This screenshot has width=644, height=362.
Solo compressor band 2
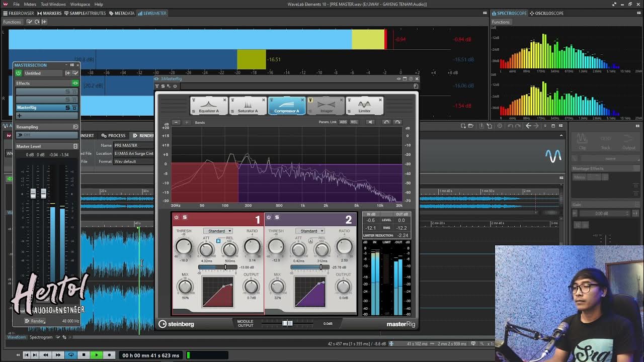point(277,217)
